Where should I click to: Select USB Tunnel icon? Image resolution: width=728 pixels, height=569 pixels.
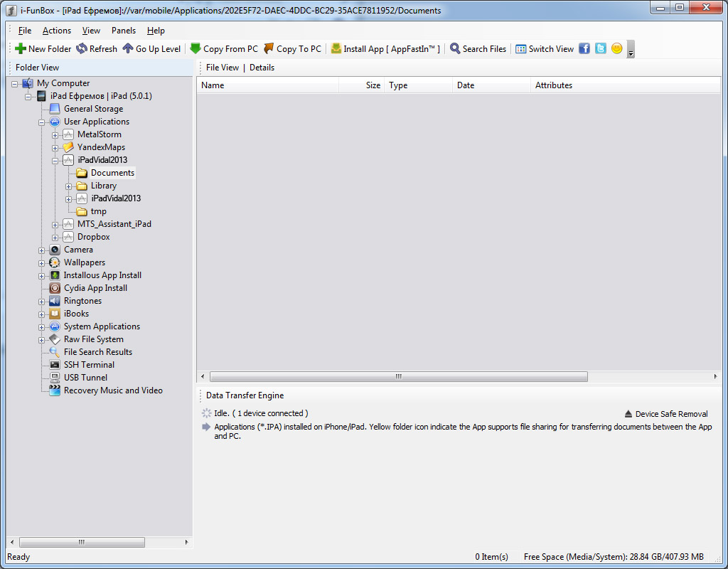55,378
